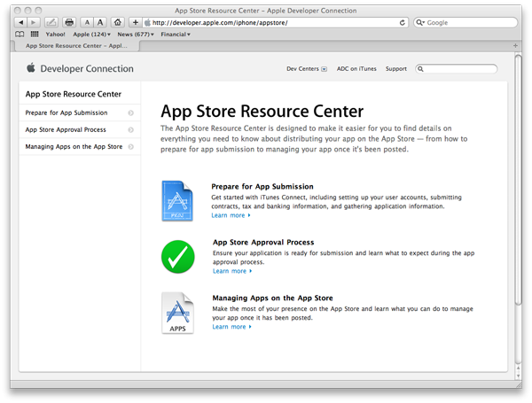Click arrow next to App Store Approval Process sidebar
The image size is (532, 403).
pyautogui.click(x=131, y=130)
